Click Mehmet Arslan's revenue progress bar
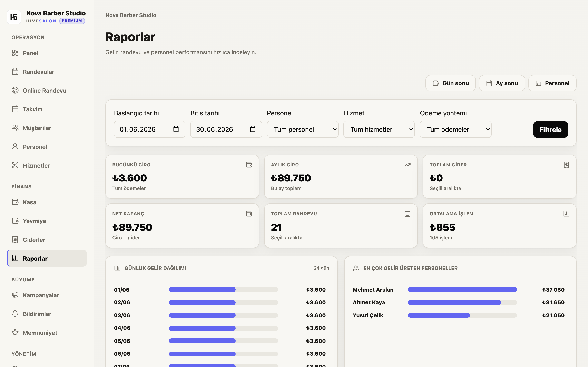The width and height of the screenshot is (588, 367). click(462, 290)
